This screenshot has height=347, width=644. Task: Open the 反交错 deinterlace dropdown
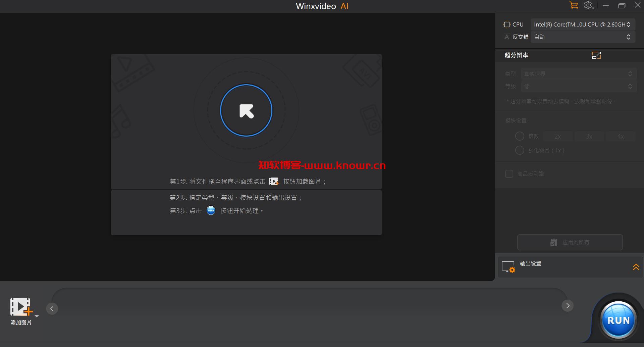tap(583, 37)
